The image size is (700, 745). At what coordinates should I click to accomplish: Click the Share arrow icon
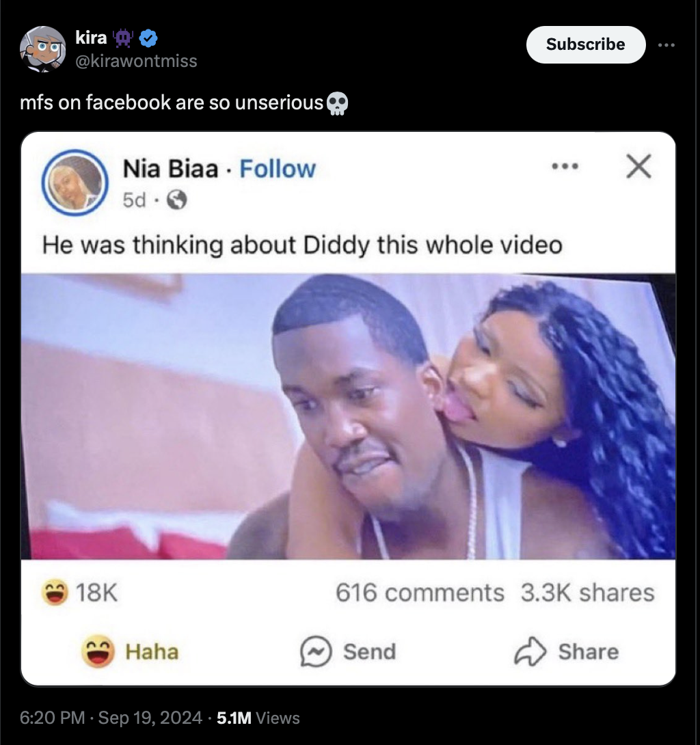click(530, 651)
